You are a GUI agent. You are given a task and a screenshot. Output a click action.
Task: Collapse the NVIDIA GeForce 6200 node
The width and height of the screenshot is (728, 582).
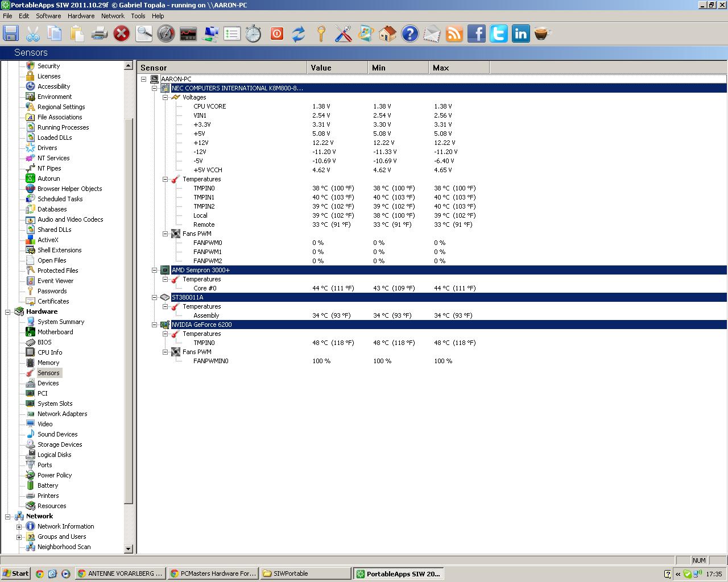[x=155, y=325]
